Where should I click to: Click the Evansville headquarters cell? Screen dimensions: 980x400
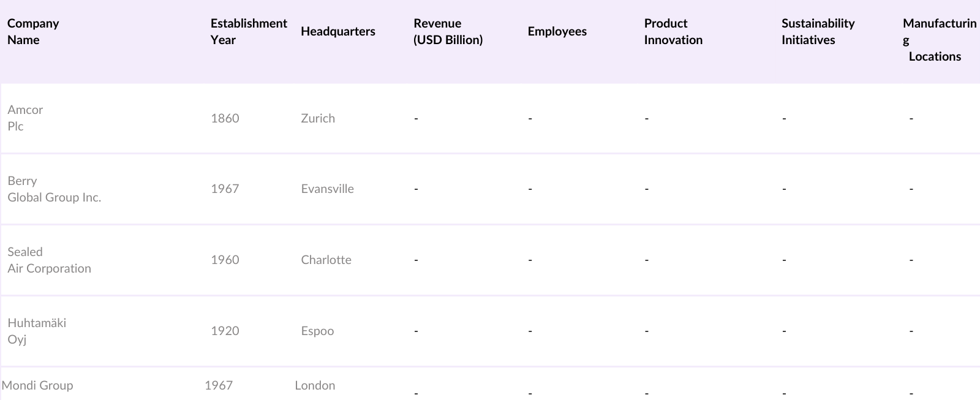coord(327,189)
